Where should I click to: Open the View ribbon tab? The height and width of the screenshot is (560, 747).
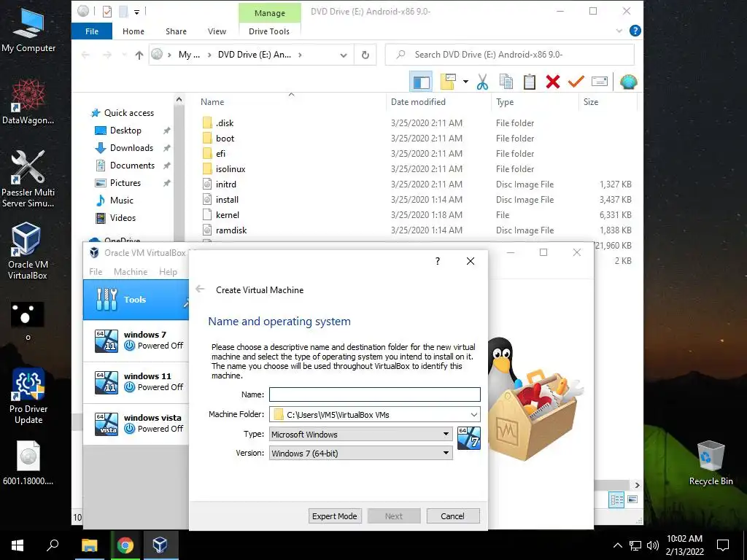(217, 31)
